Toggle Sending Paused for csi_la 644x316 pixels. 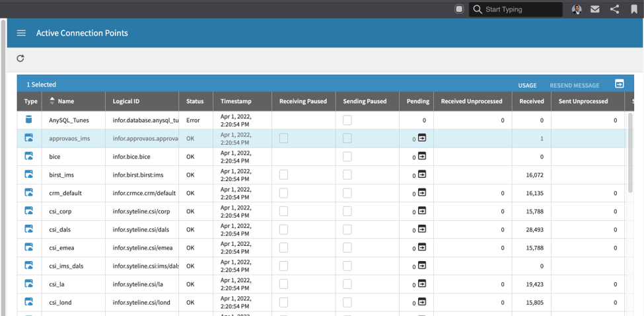[x=347, y=284]
